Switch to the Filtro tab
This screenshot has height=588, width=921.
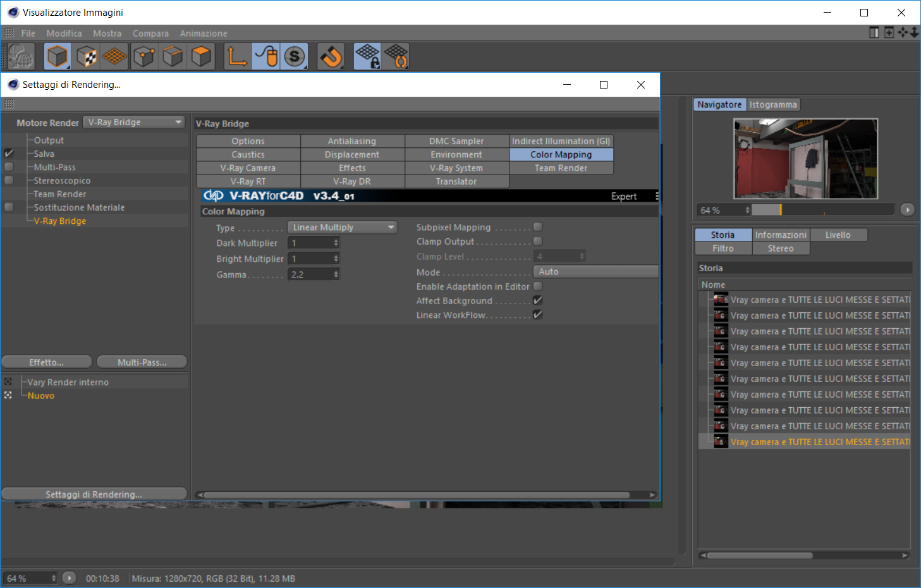[x=723, y=248]
